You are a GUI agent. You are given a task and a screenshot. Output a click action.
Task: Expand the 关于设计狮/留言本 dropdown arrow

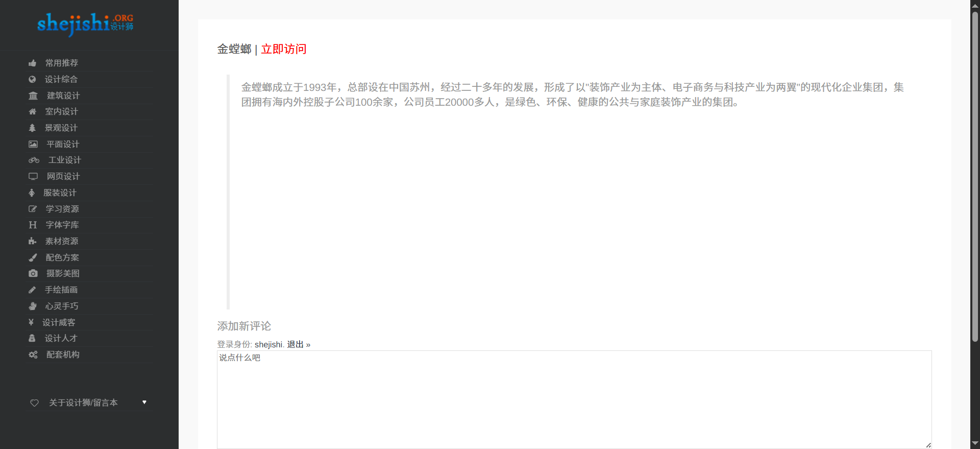144,403
